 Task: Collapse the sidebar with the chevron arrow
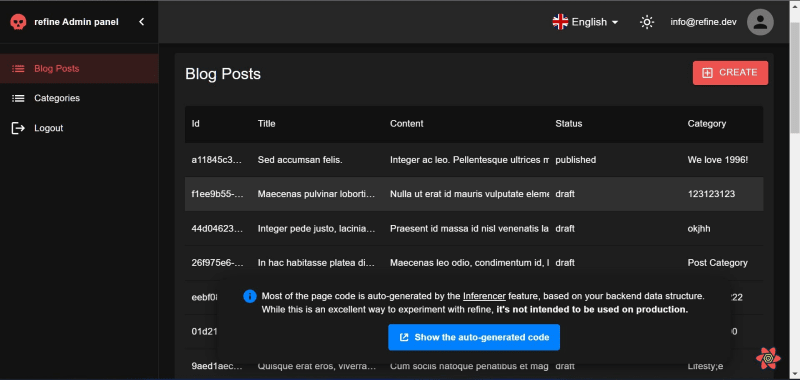141,21
